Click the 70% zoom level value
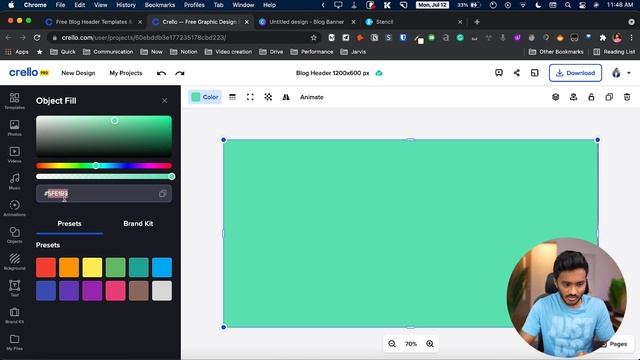 click(x=411, y=344)
